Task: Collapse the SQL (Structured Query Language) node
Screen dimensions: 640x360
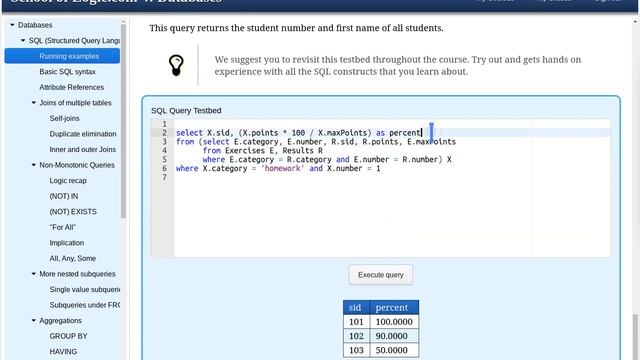Action: 23,41
